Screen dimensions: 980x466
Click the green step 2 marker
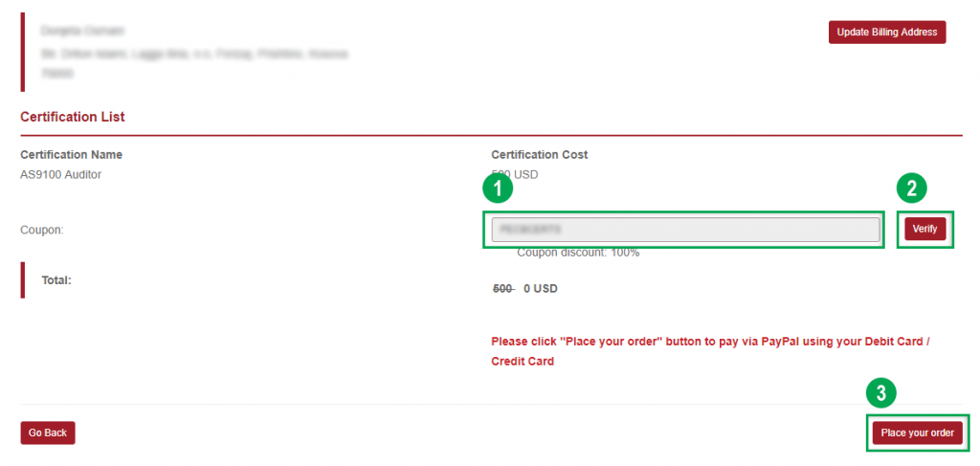(911, 189)
